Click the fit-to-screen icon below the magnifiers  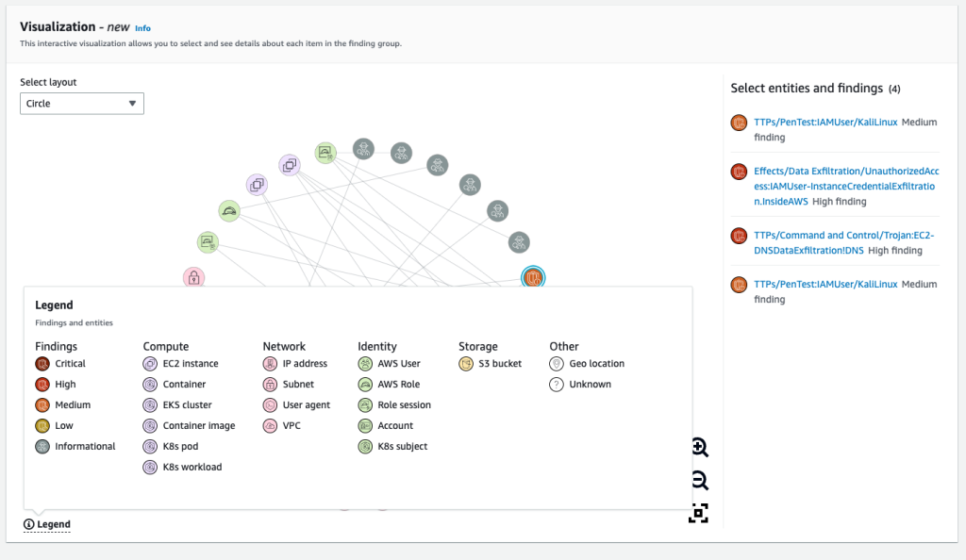coord(698,513)
